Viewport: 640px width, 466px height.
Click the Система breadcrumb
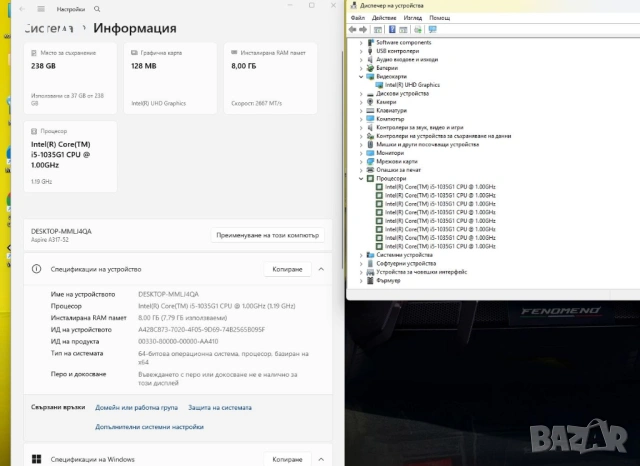tap(49, 28)
